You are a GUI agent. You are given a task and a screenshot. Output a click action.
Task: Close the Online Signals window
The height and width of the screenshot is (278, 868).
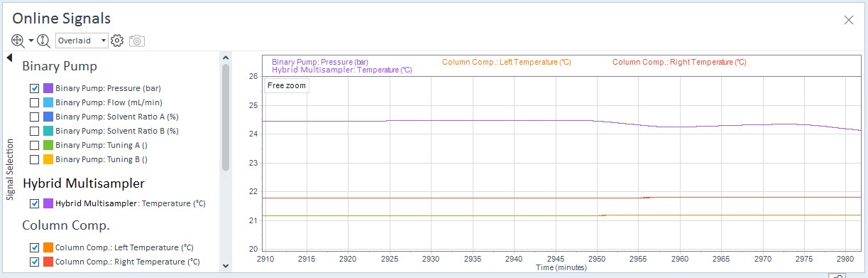pos(848,20)
